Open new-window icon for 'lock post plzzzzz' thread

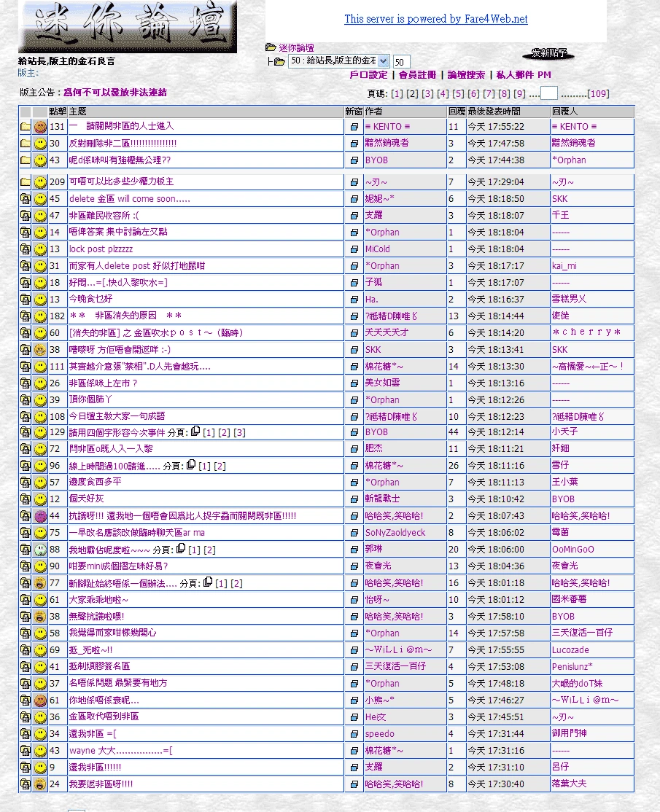354,249
